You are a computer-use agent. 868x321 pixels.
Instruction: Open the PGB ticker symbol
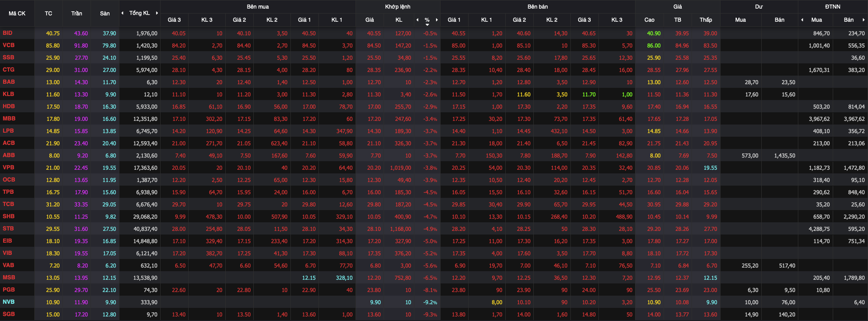coord(9,290)
